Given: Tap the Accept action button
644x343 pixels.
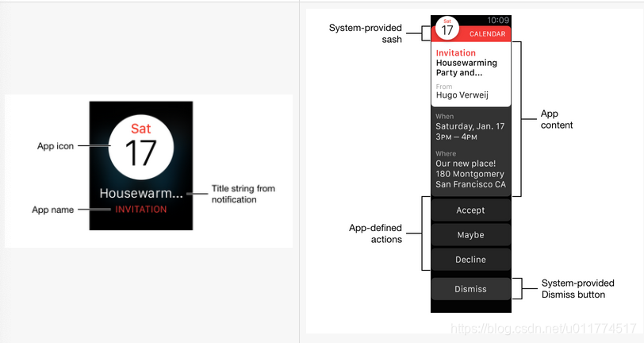Looking at the screenshot, I should pos(470,210).
